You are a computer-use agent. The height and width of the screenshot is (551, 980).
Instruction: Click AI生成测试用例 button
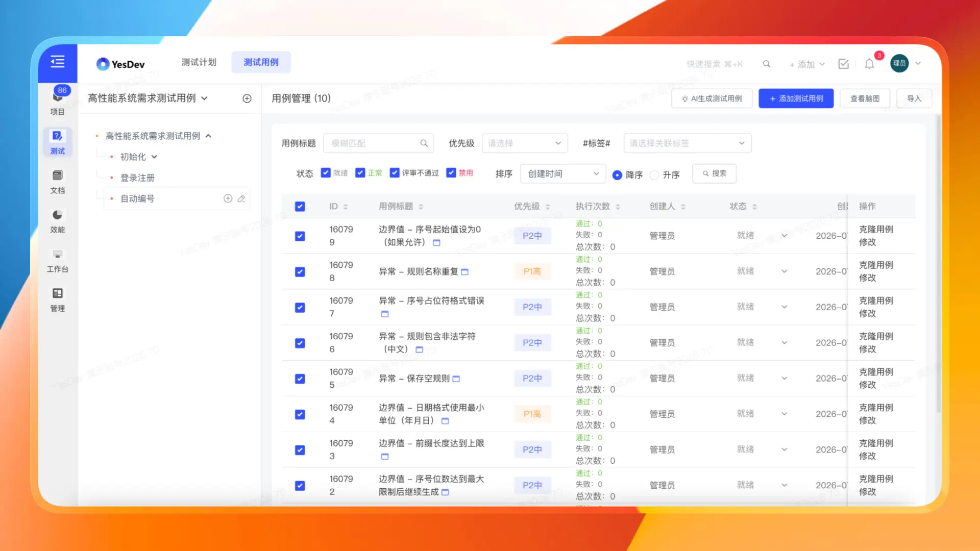(712, 98)
